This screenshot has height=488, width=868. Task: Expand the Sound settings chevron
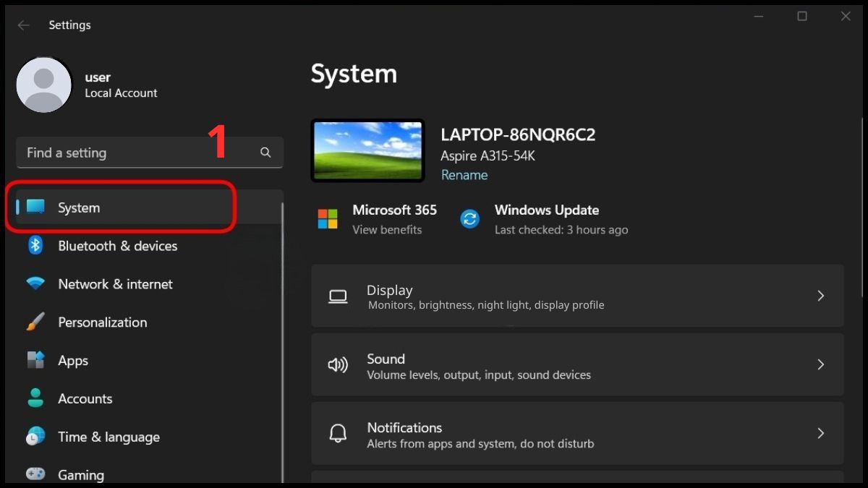[x=820, y=364]
